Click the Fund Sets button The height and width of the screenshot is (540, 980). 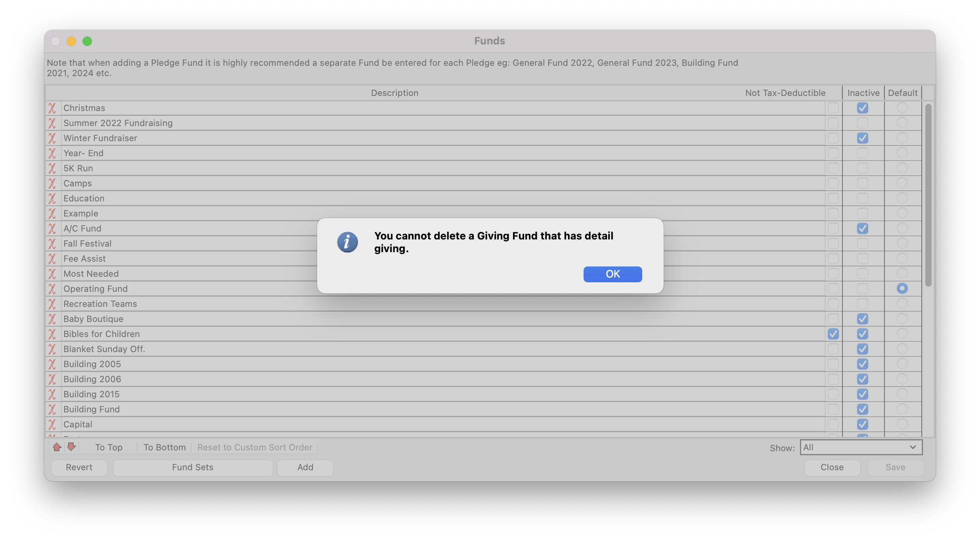coord(193,467)
